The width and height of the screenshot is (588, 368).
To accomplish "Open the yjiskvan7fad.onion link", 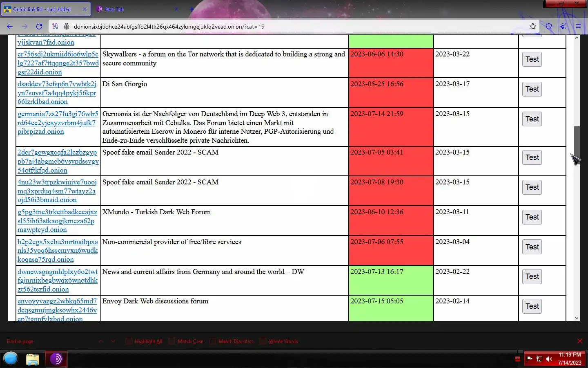I will 46,42.
